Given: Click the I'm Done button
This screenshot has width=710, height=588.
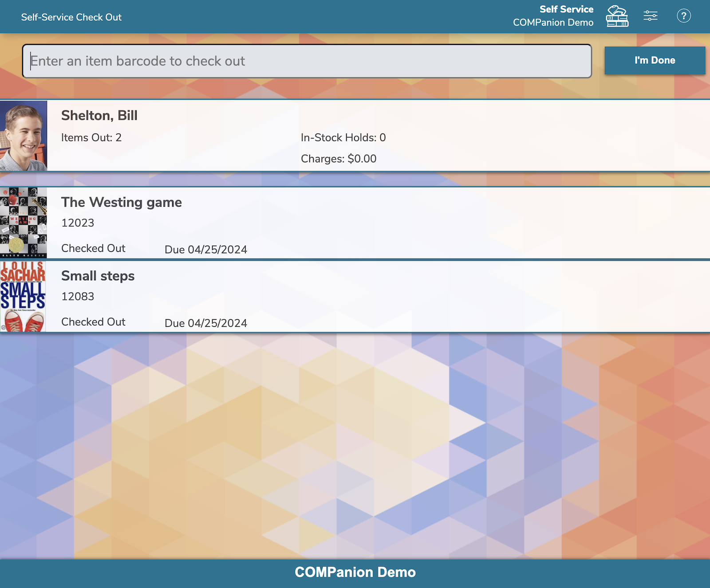Looking at the screenshot, I should coord(655,60).
